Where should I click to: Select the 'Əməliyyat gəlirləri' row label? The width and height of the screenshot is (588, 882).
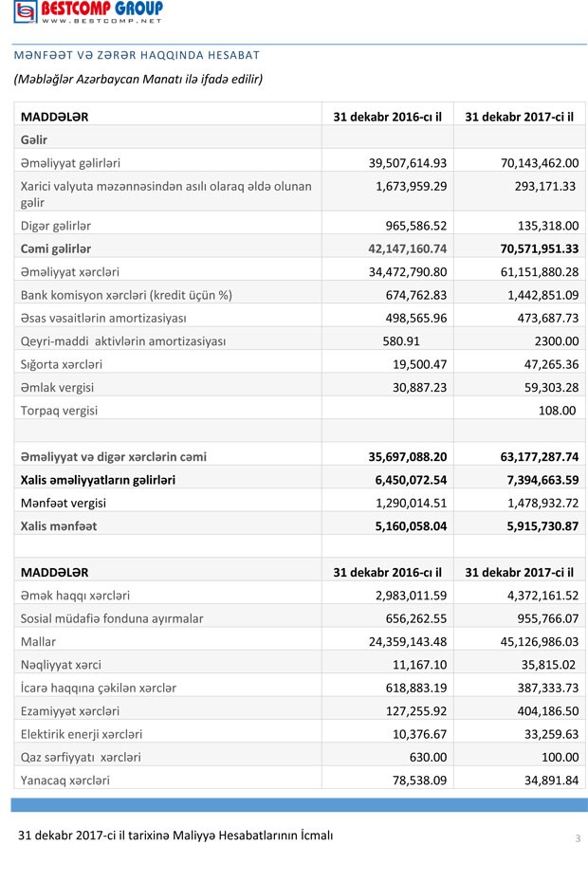click(70, 162)
